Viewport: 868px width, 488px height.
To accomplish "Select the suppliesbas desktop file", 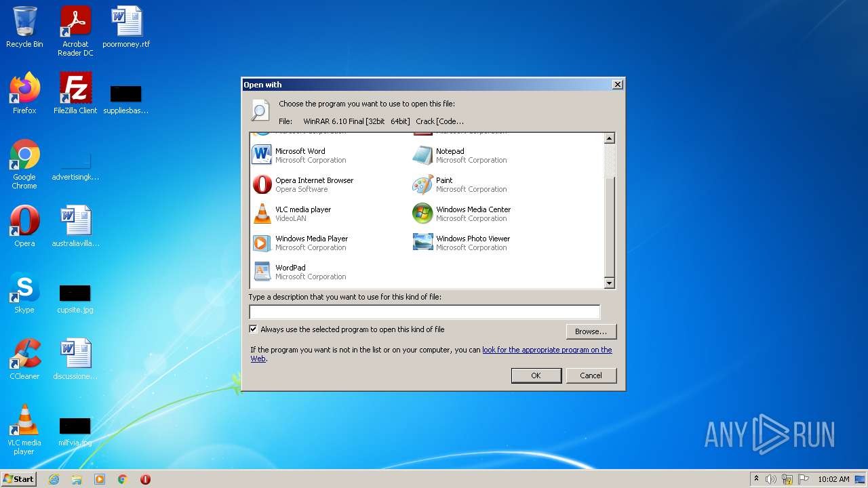I will pyautogui.click(x=126, y=99).
